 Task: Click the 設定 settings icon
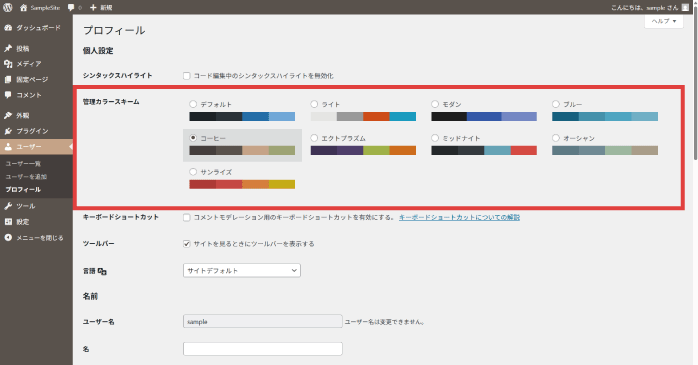point(8,222)
